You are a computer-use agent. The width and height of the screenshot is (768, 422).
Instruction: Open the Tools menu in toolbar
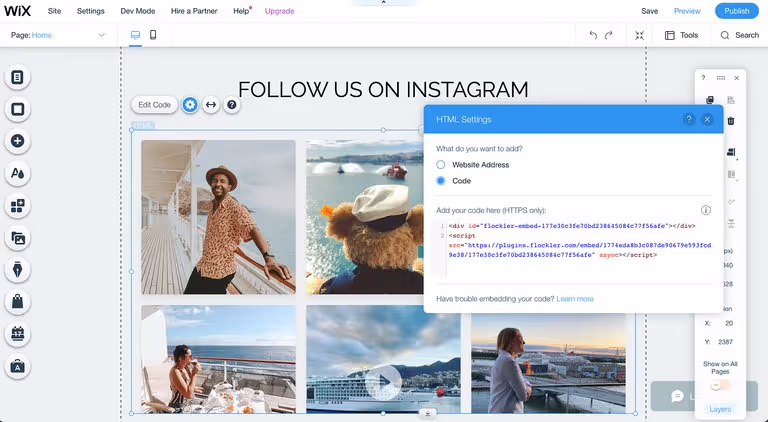(681, 35)
